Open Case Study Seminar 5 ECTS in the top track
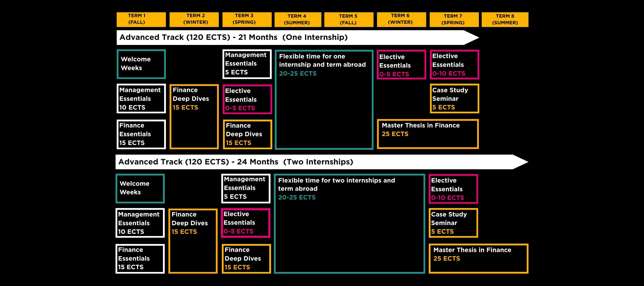Viewport: 644px width, 286px height. coord(455,98)
